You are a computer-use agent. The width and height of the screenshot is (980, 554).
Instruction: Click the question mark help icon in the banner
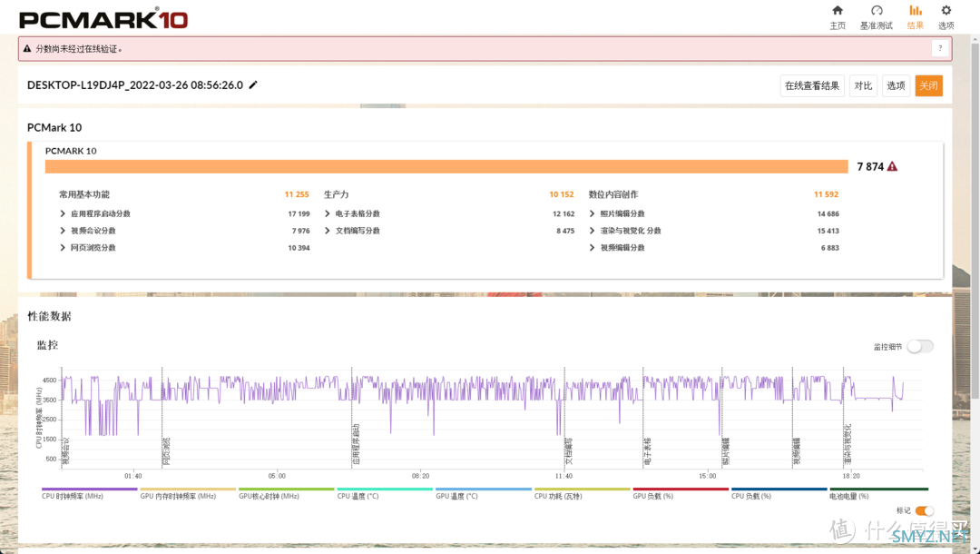(940, 48)
